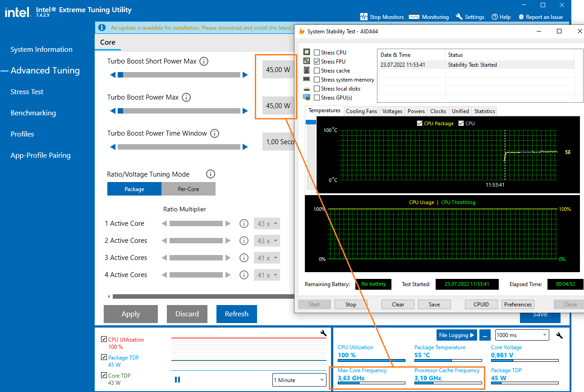Image resolution: width=584 pixels, height=392 pixels.
Task: Enable the Stress CPU checkbox
Action: (x=317, y=53)
